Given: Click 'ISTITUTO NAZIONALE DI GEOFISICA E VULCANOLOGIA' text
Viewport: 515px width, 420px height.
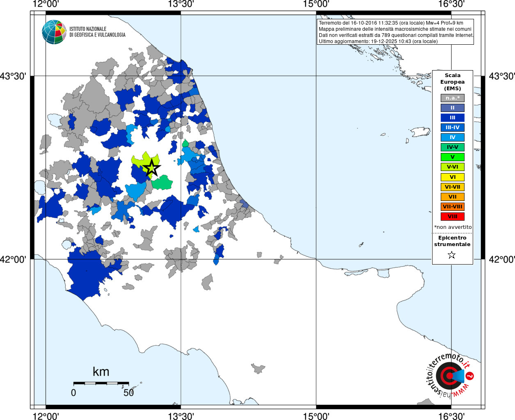Looking at the screenshot, I should [97, 32].
